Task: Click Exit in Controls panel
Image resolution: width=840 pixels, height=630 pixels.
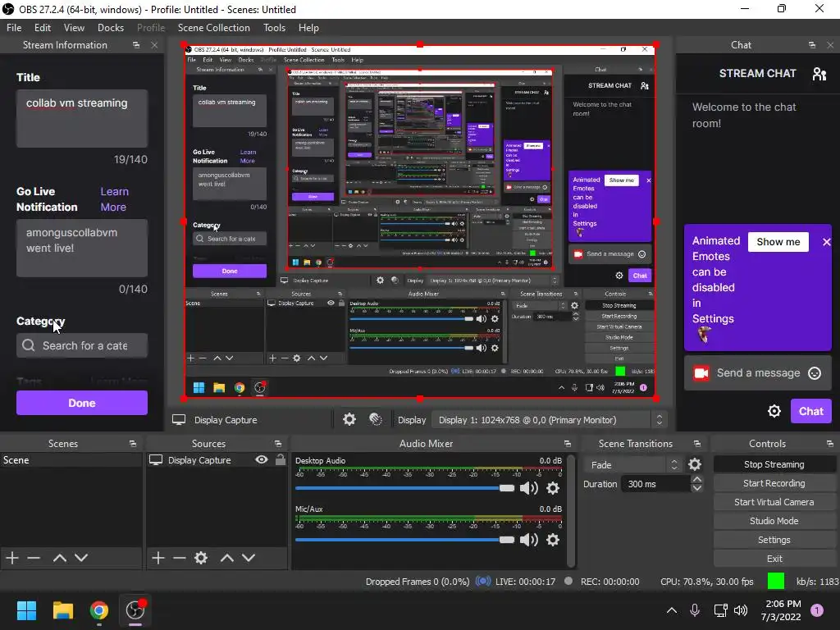Action: click(774, 558)
